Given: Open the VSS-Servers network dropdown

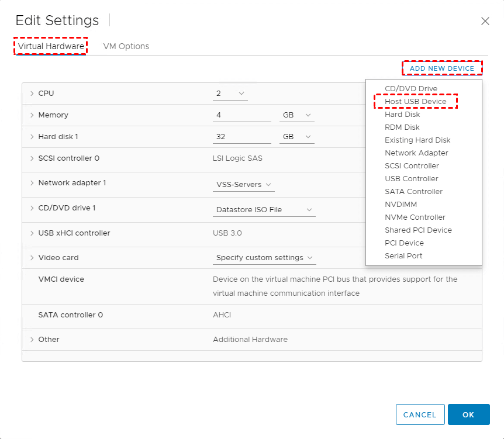Looking at the screenshot, I should click(244, 185).
